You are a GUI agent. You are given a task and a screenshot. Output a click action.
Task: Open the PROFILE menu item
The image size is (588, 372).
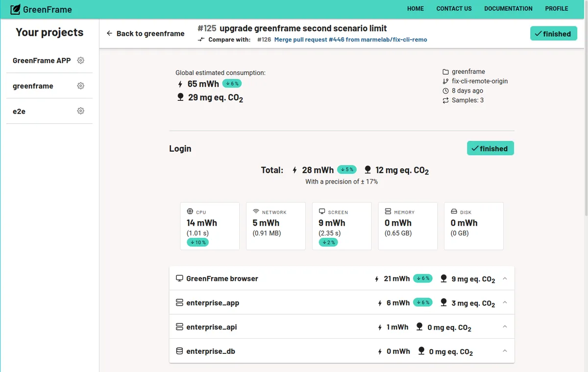click(557, 9)
